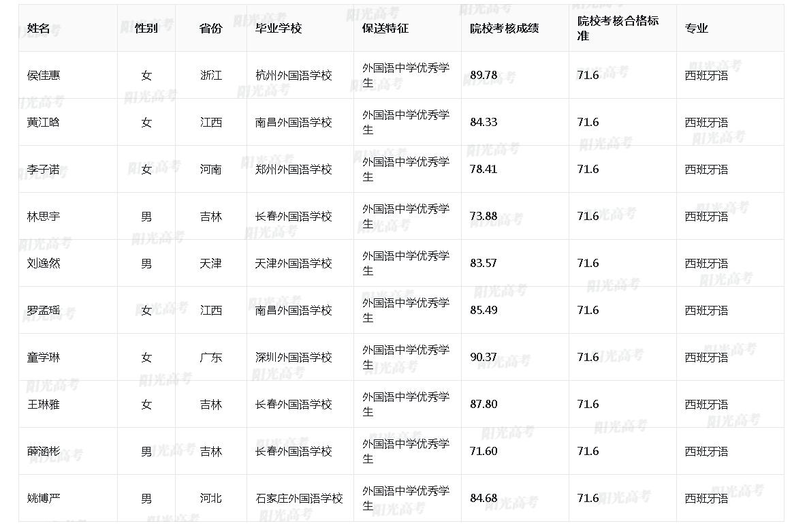The height and width of the screenshot is (532, 792).
Task: Click 西班牙语 in 姚博严's row
Action: point(706,498)
